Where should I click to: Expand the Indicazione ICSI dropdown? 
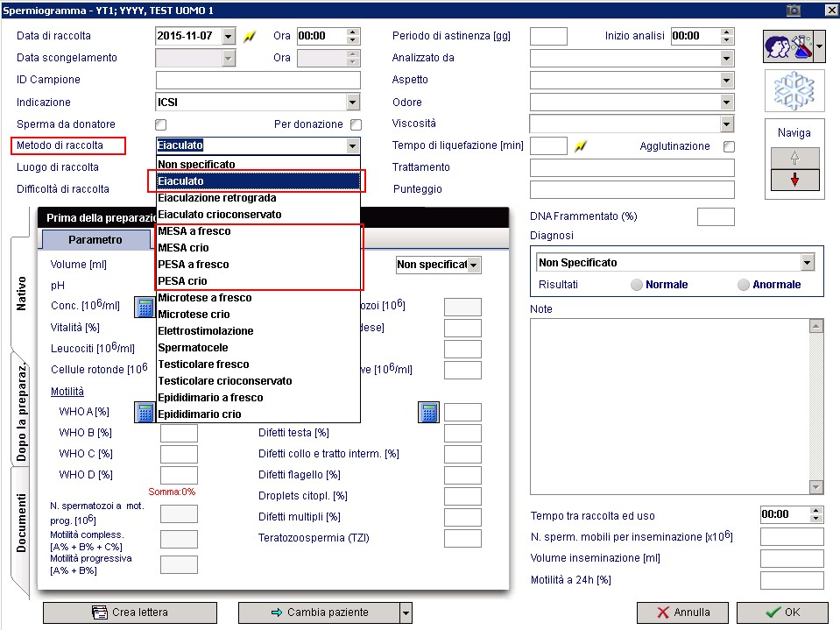tap(352, 103)
